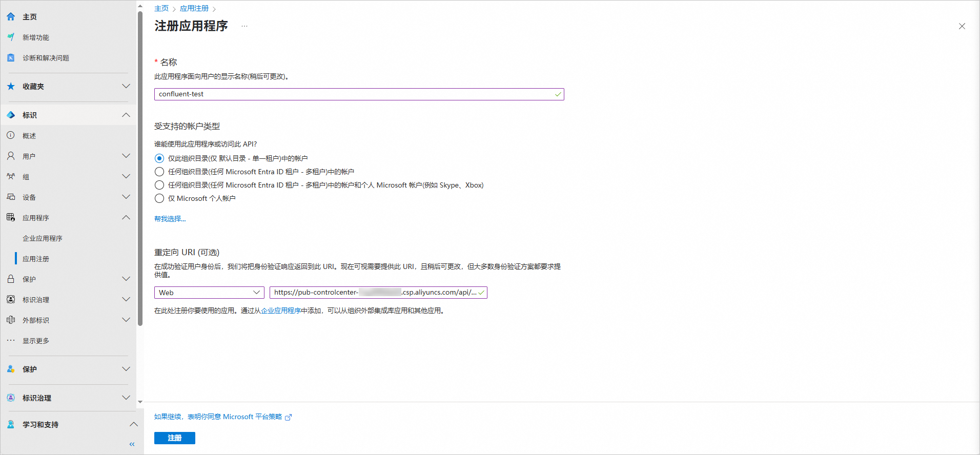Expand the 设备 submenu chevron
Image resolution: width=980 pixels, height=455 pixels.
point(126,197)
